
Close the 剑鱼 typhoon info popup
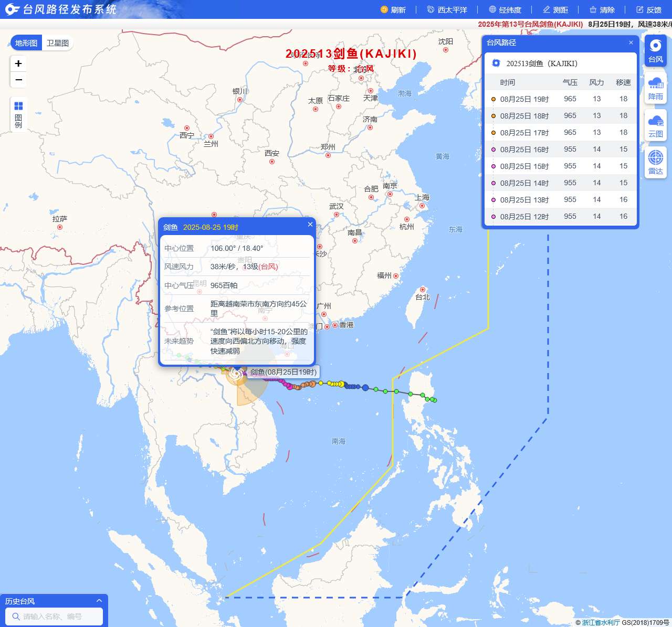(x=310, y=225)
